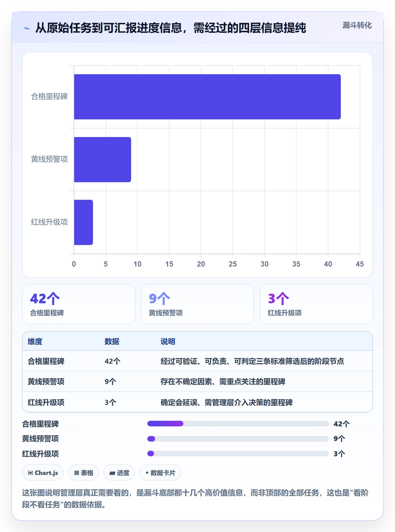This screenshot has width=395, height=532.
Task: Select the 42个 合格里程碑 data card
Action: (x=79, y=304)
